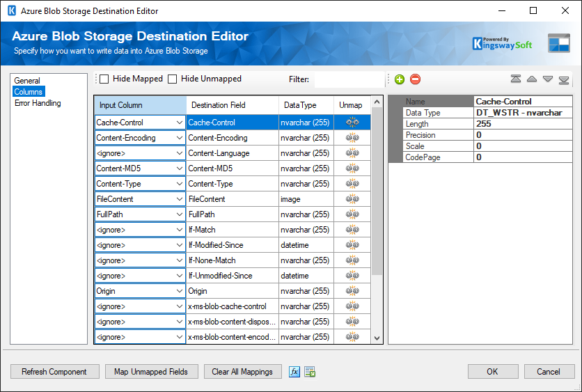This screenshot has height=392, width=582.
Task: Move column to top arrow icon
Action: pos(516,79)
